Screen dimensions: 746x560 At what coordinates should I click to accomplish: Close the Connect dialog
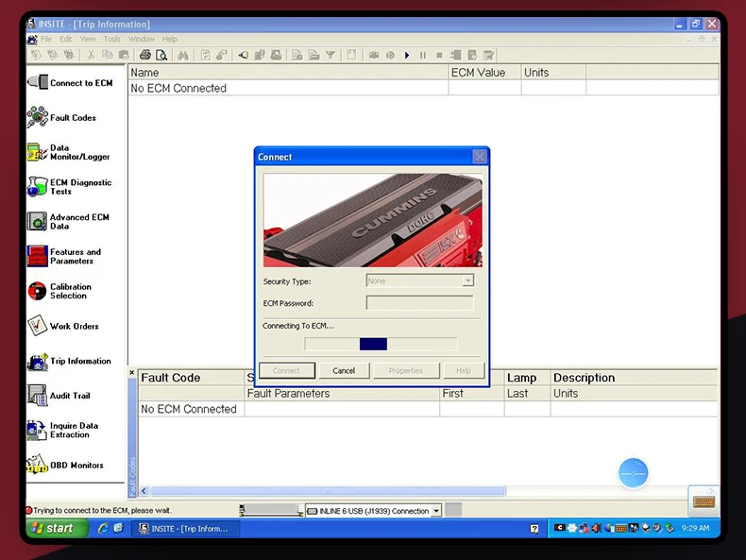(x=480, y=157)
